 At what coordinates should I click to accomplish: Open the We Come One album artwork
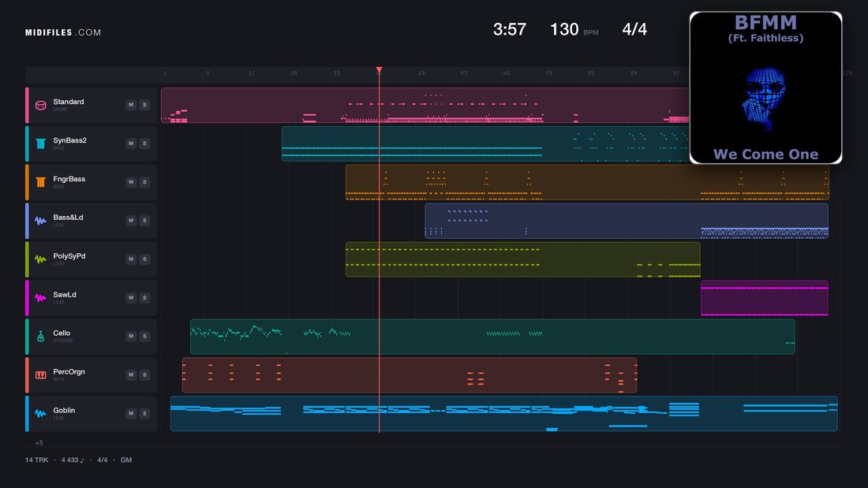click(x=765, y=88)
